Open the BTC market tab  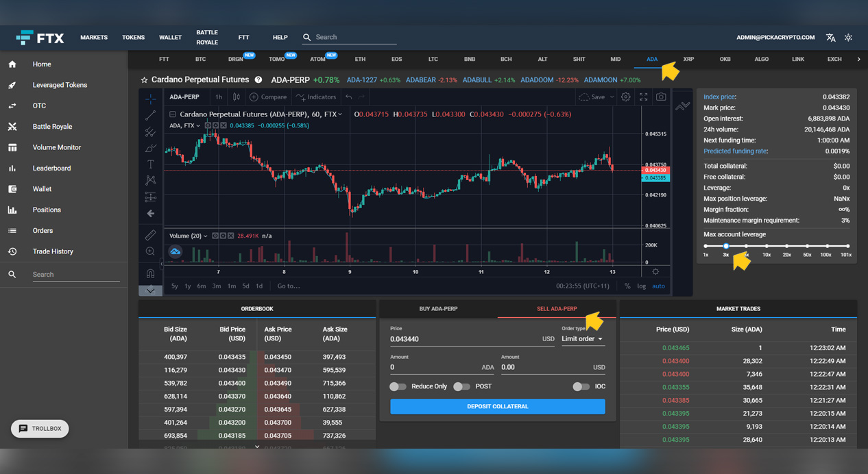pyautogui.click(x=200, y=60)
